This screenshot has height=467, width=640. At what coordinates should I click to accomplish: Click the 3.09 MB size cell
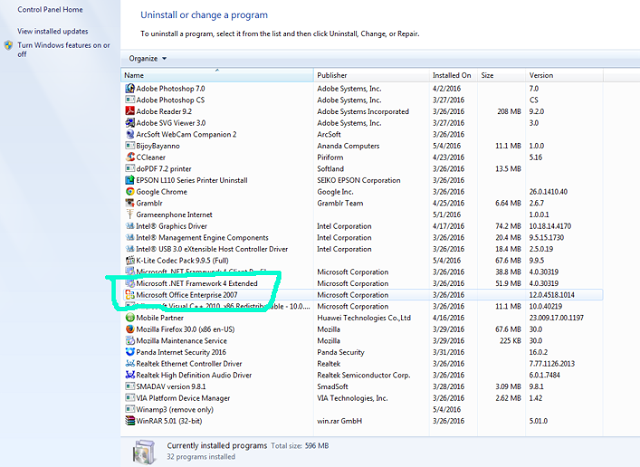(x=508, y=386)
